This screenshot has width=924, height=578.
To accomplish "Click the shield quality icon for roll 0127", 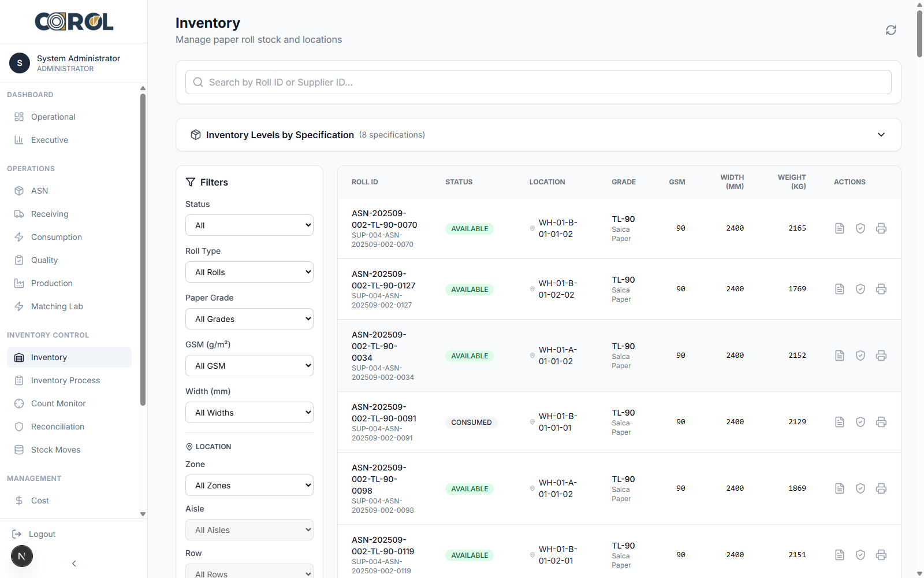I will pyautogui.click(x=860, y=288).
